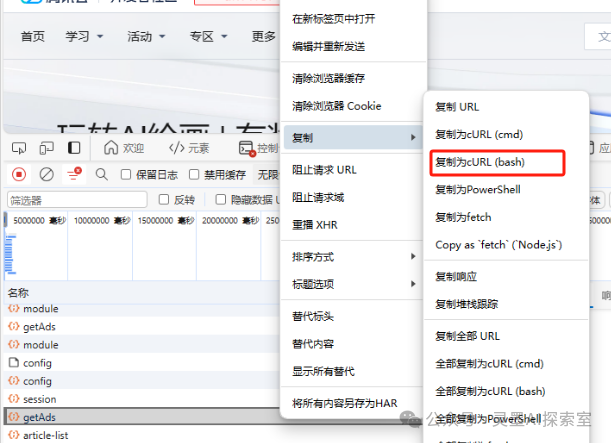
Task: Click the record network log button
Action: point(18,174)
